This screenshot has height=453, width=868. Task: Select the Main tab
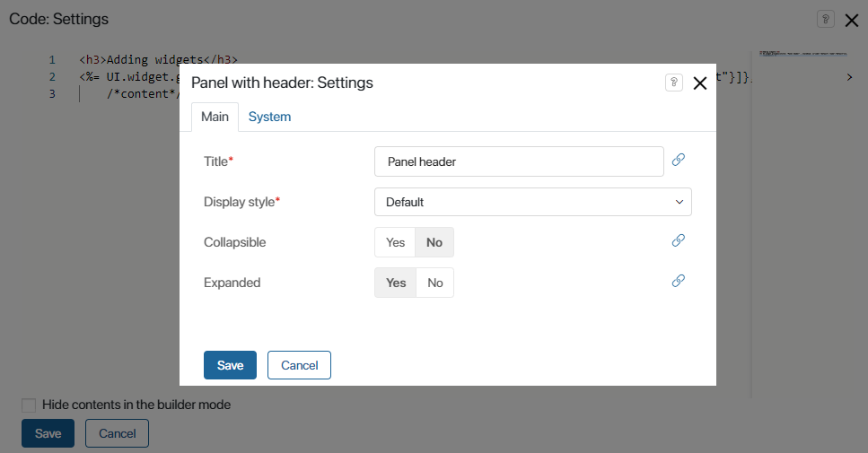click(x=215, y=117)
